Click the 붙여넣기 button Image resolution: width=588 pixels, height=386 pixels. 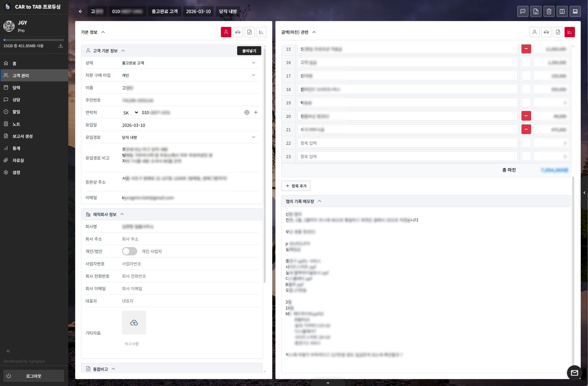(249, 51)
